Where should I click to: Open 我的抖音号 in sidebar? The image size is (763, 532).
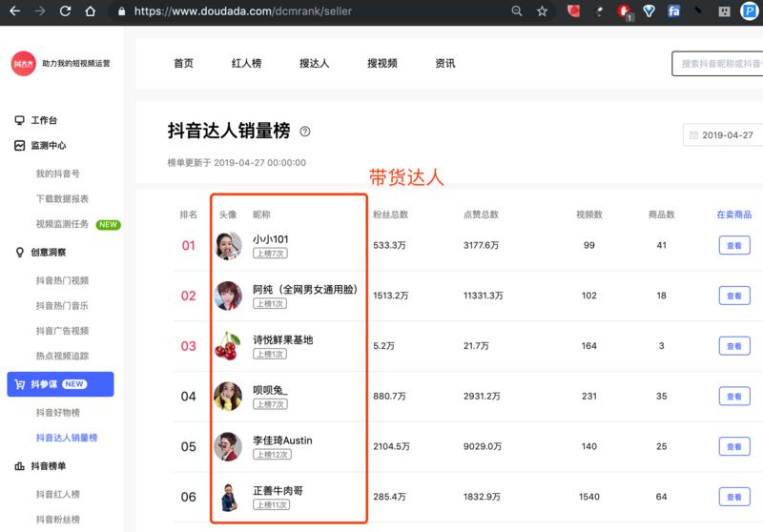(57, 174)
